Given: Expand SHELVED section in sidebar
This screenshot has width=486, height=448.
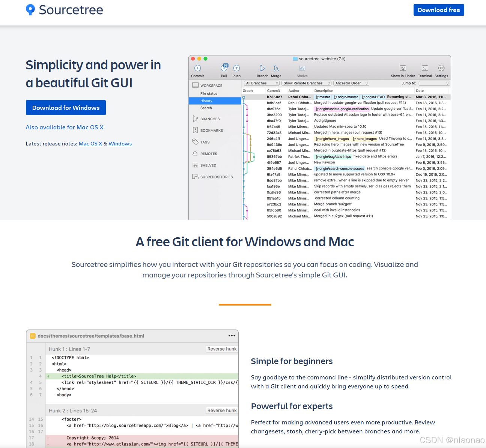Looking at the screenshot, I should tap(208, 165).
